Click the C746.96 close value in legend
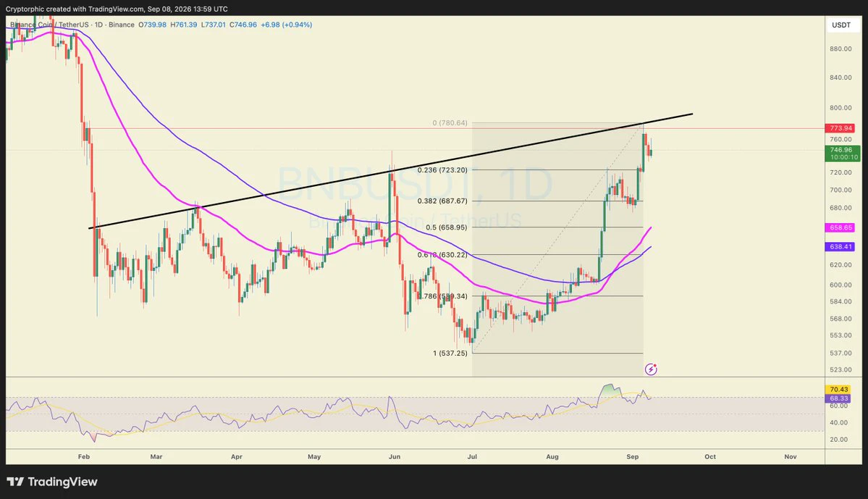This screenshot has height=499, width=868. coord(243,25)
